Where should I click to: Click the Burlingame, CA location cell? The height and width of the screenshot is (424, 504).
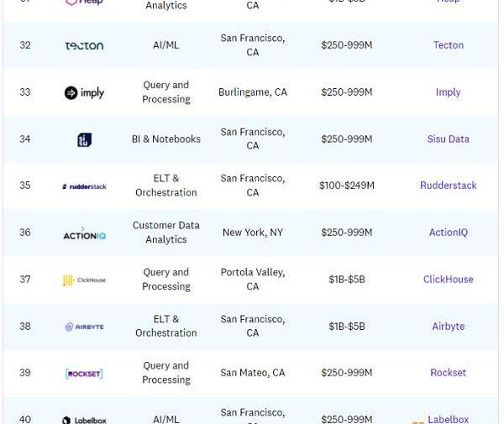pos(252,92)
